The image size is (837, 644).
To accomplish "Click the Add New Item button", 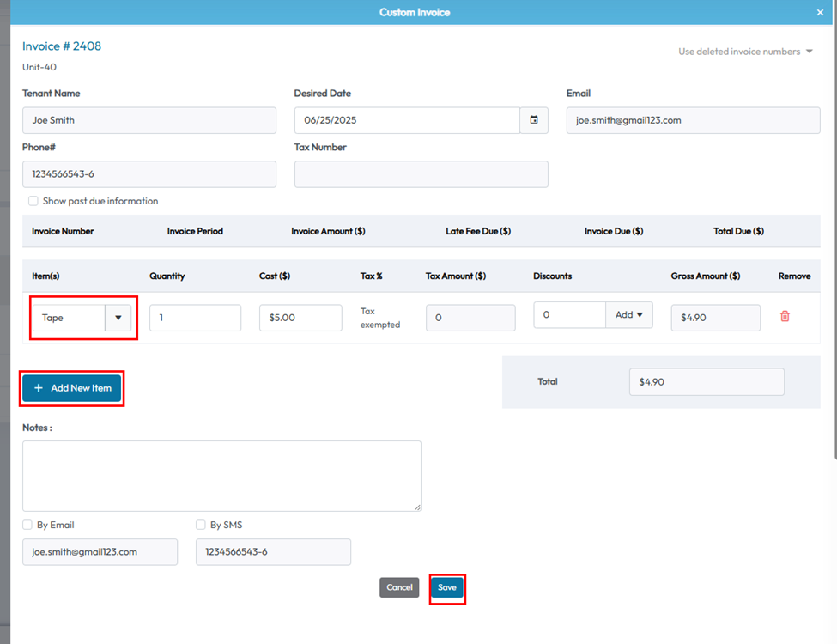I will pyautogui.click(x=72, y=388).
